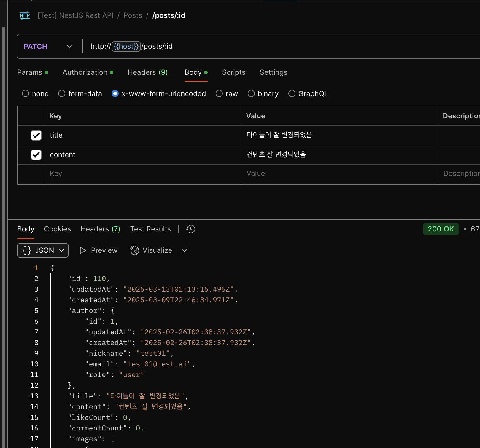This screenshot has width=480, height=448.
Task: Select x-www-form-urlencoded body type
Action: tap(115, 94)
